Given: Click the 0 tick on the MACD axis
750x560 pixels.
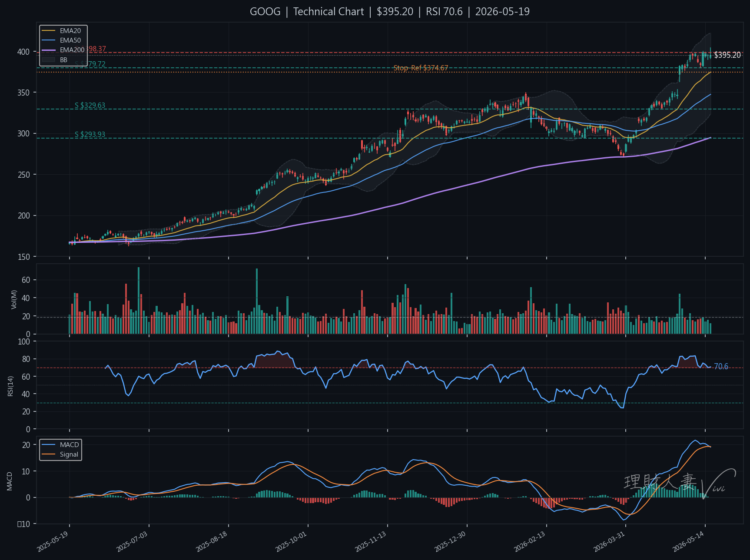Looking at the screenshot, I should (28, 497).
